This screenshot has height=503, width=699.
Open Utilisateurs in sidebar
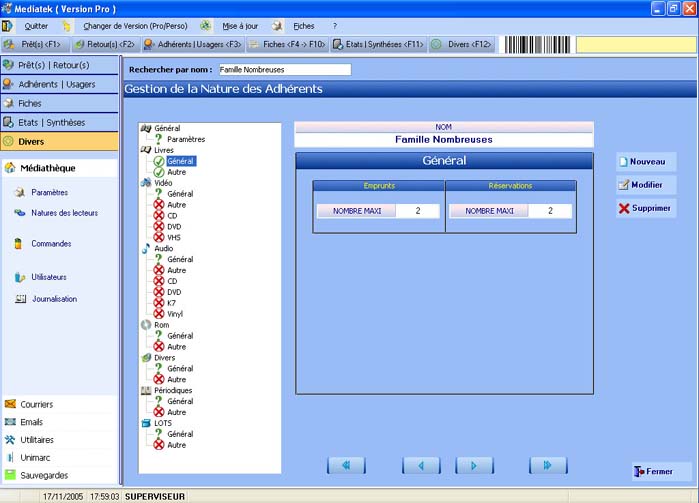pyautogui.click(x=49, y=277)
